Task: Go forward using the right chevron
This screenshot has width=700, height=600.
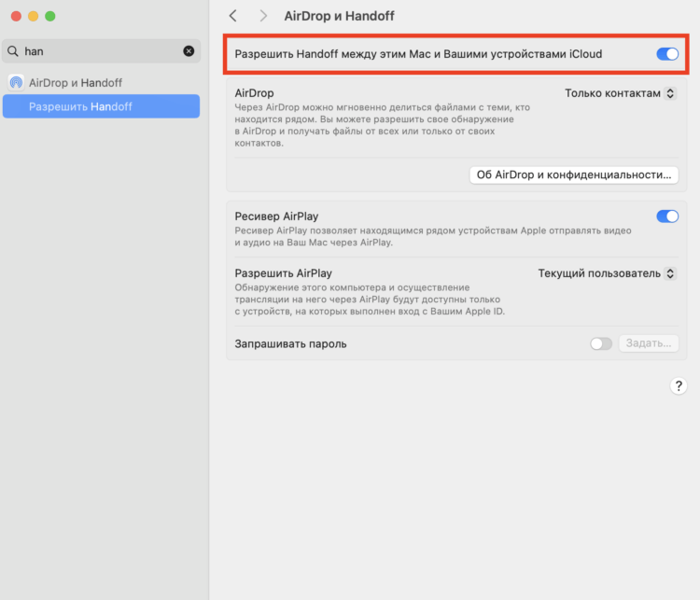Action: (263, 16)
